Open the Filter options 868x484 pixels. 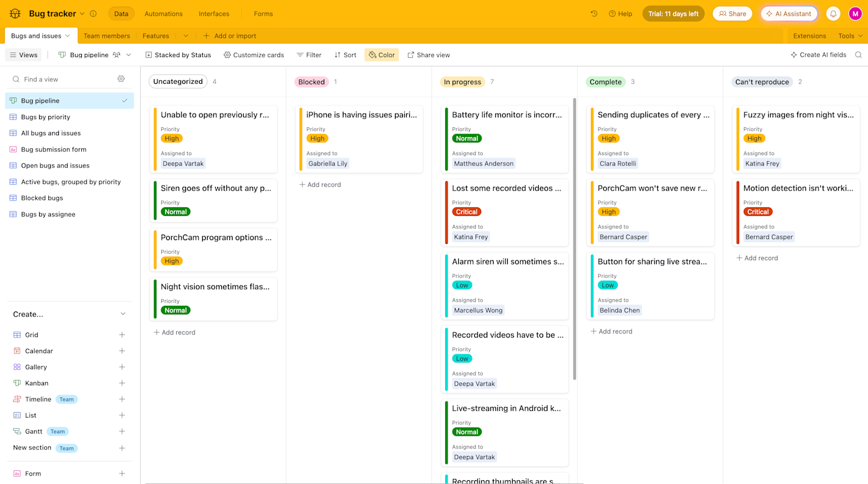[x=309, y=55]
